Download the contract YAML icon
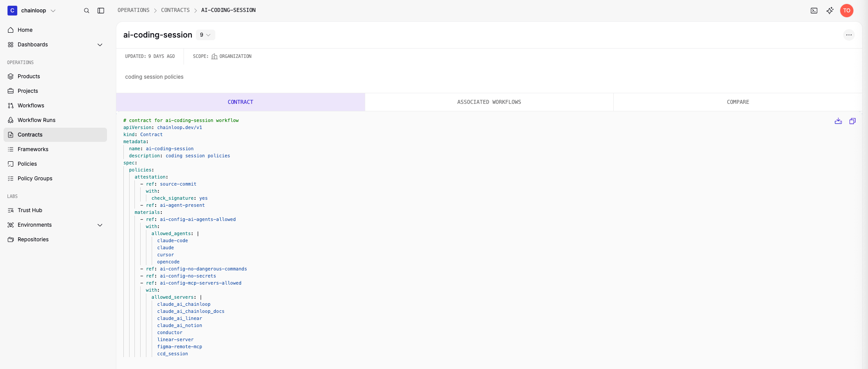 pos(838,121)
